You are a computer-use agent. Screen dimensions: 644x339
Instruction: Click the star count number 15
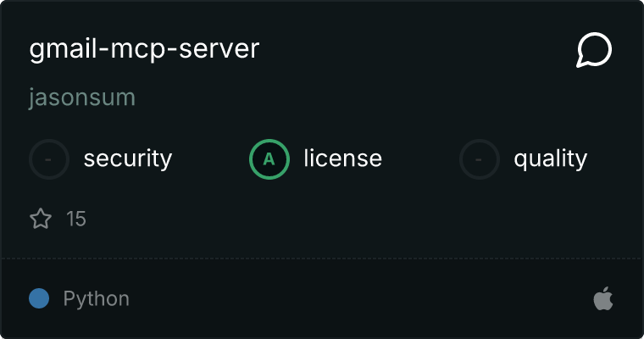[76, 220]
